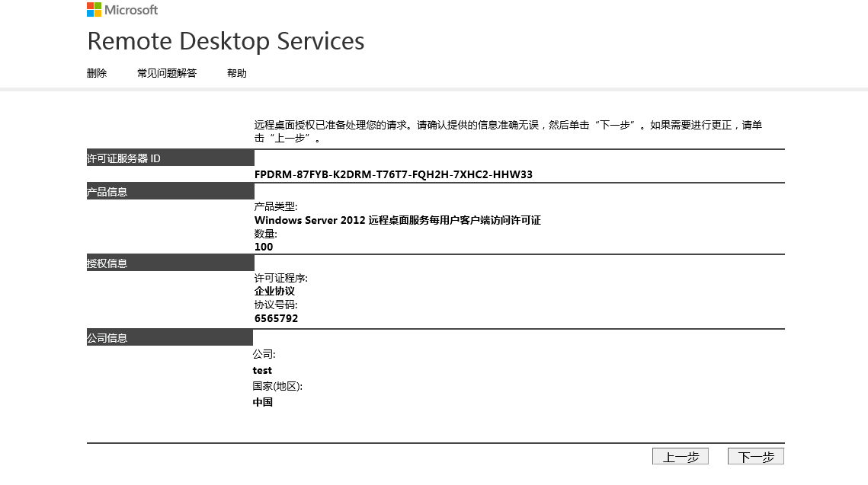The height and width of the screenshot is (485, 868).
Task: Click the 许可证服务器 ID section header
Action: click(170, 158)
